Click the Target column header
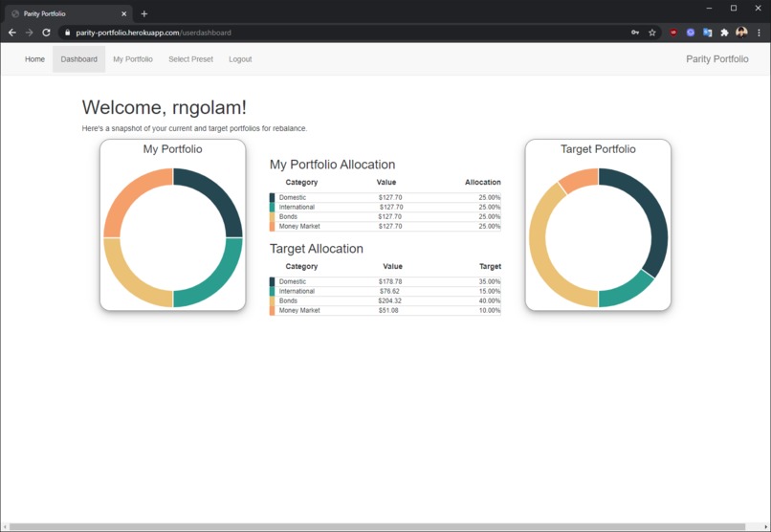Viewport: 771px width, 532px height. (490, 267)
